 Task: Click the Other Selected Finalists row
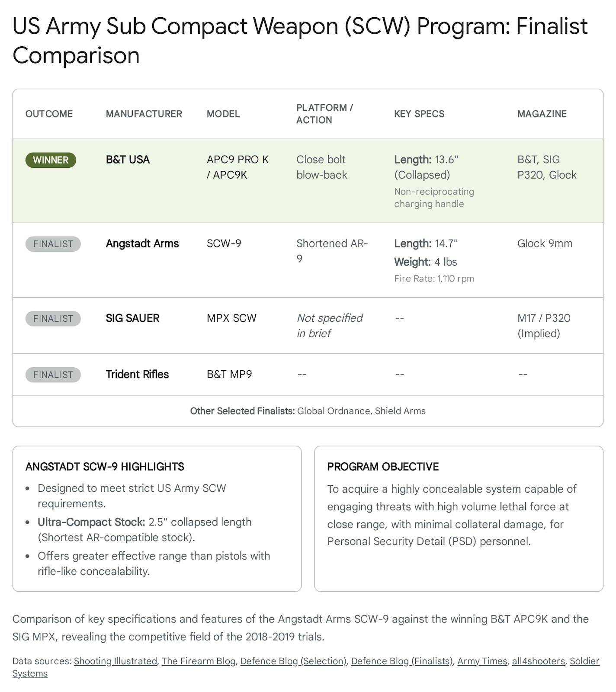pyautogui.click(x=308, y=411)
